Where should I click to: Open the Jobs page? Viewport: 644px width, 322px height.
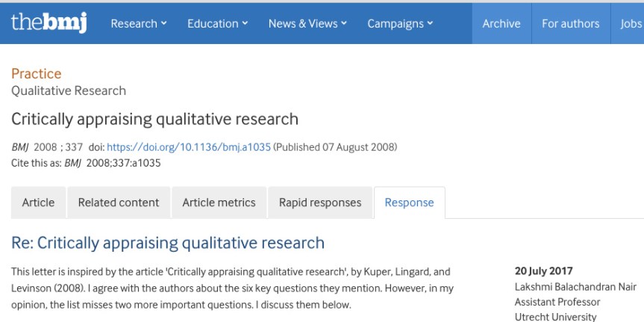pyautogui.click(x=631, y=24)
